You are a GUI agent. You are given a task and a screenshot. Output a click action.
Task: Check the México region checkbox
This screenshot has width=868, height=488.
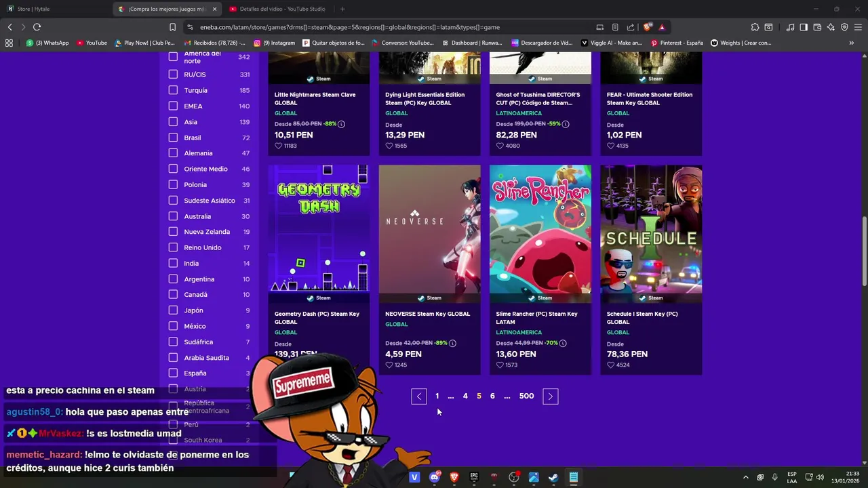click(173, 326)
